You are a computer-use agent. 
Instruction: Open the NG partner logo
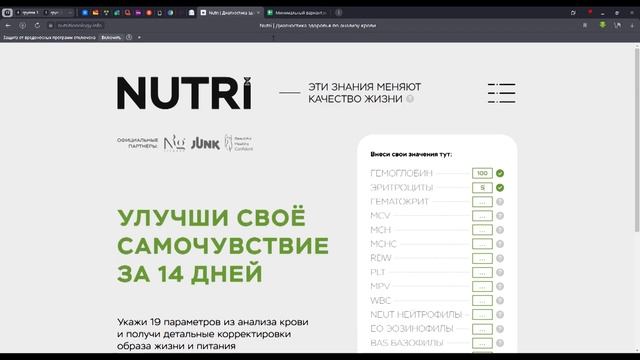[x=174, y=143]
